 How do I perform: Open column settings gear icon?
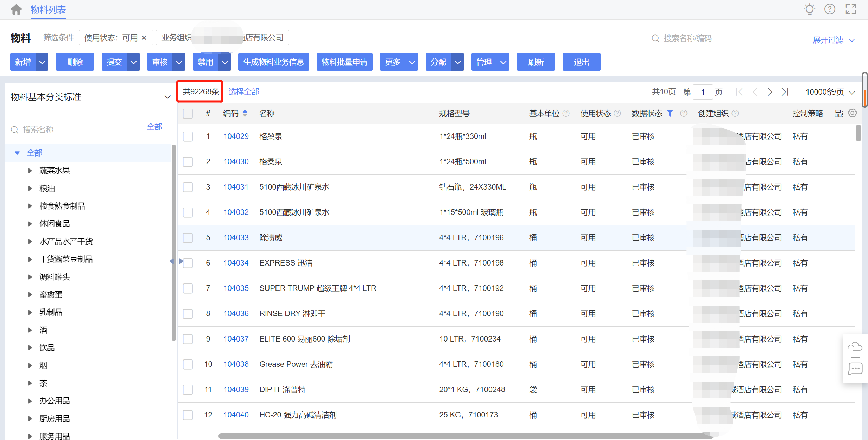(852, 113)
